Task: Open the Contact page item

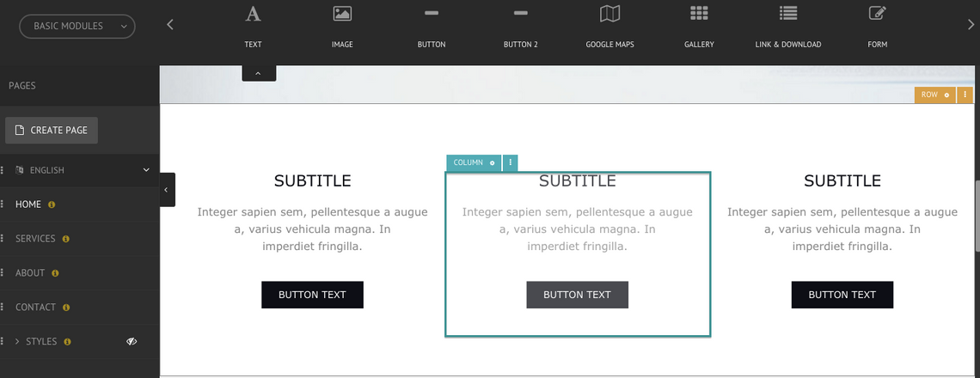Action: click(x=35, y=308)
